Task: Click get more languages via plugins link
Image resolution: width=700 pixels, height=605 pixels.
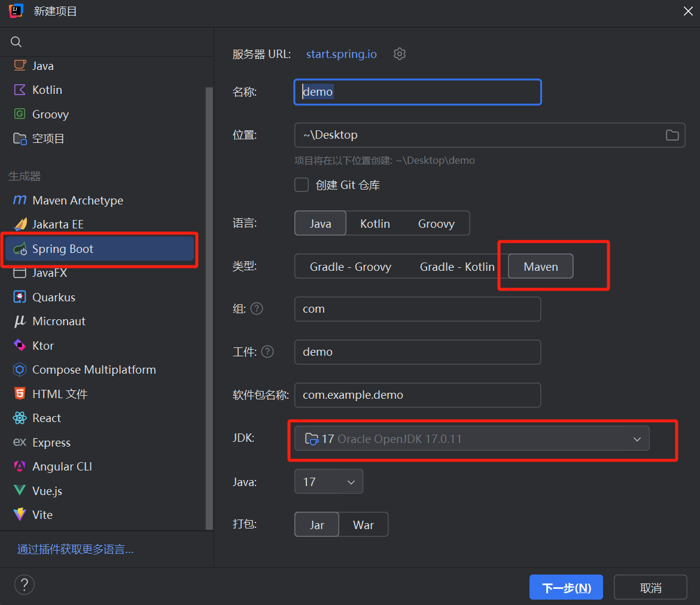Action: (75, 549)
